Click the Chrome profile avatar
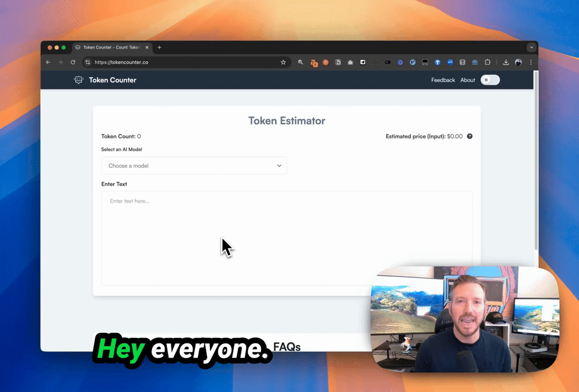Viewport: 579px width, 392px height. tap(518, 62)
